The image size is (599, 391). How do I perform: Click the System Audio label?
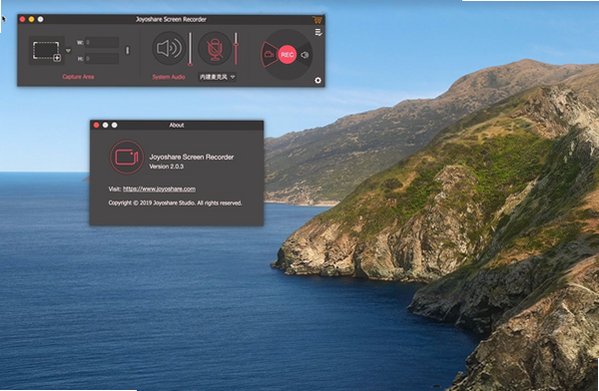click(168, 77)
